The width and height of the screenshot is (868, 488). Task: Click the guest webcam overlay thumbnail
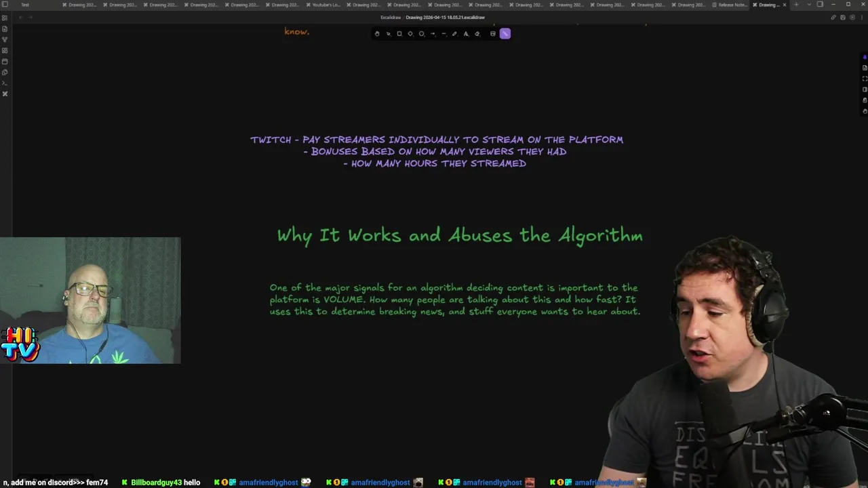[x=90, y=300]
